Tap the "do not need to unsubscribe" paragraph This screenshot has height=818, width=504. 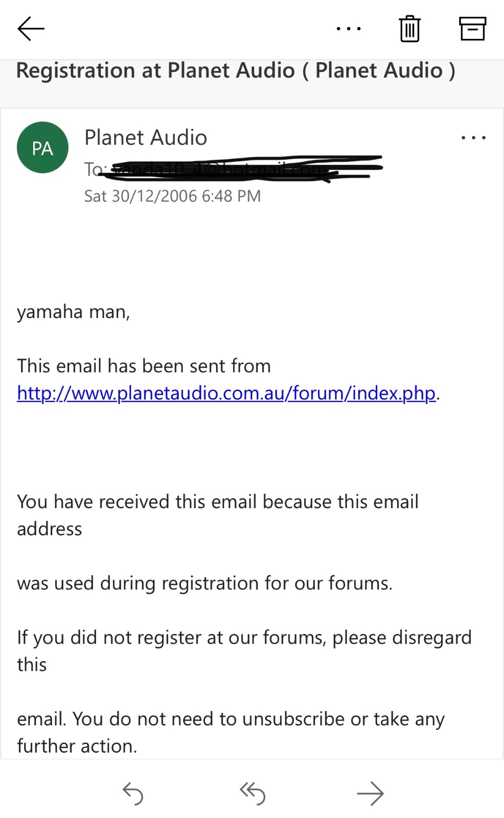(231, 732)
